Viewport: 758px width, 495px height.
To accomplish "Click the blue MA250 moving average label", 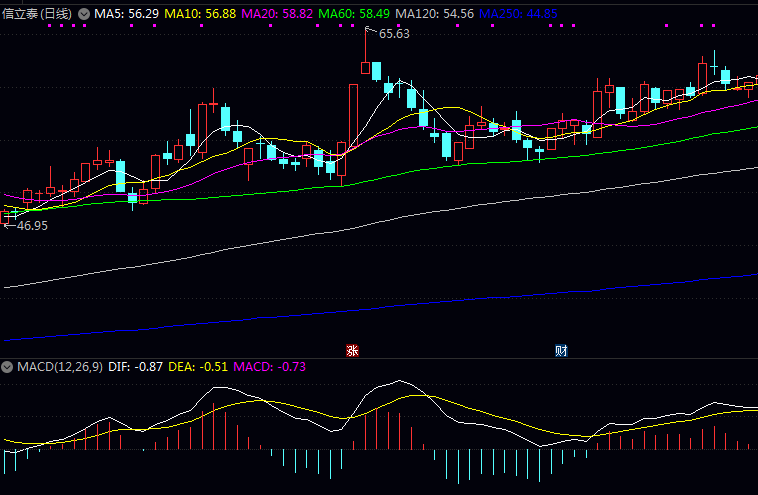I will (518, 14).
